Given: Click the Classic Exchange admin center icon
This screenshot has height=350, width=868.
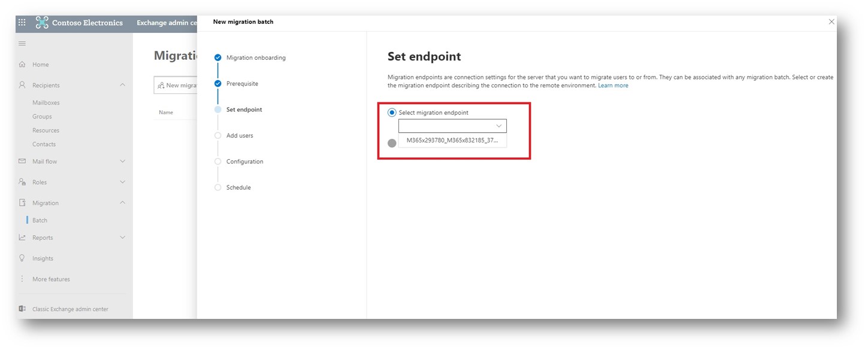Looking at the screenshot, I should pos(22,309).
